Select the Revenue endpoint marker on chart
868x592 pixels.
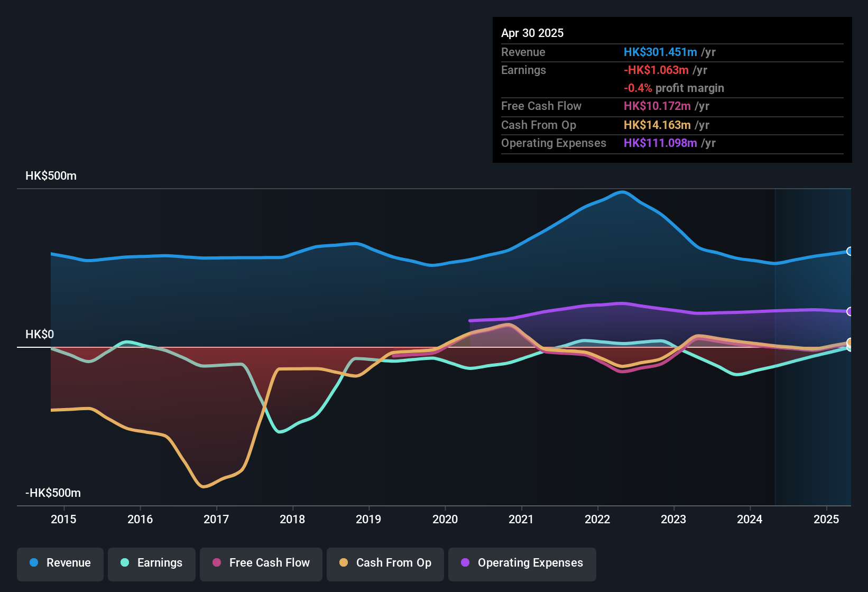849,251
